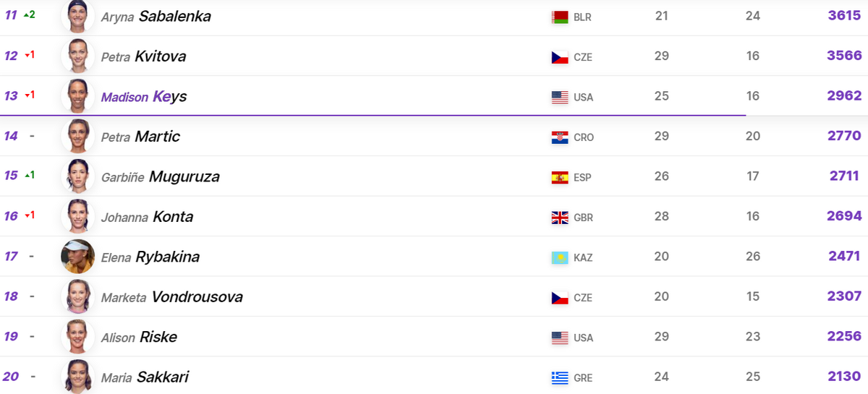The width and height of the screenshot is (868, 394).
Task: Click the Greece flag for Sakkari
Action: coord(560,377)
